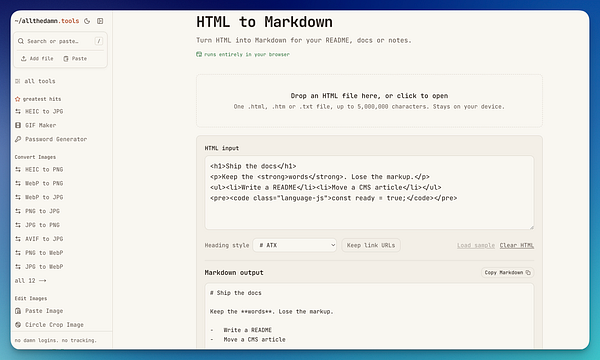The width and height of the screenshot is (600, 360).
Task: Click the HTML input resize handle
Action: click(531, 227)
